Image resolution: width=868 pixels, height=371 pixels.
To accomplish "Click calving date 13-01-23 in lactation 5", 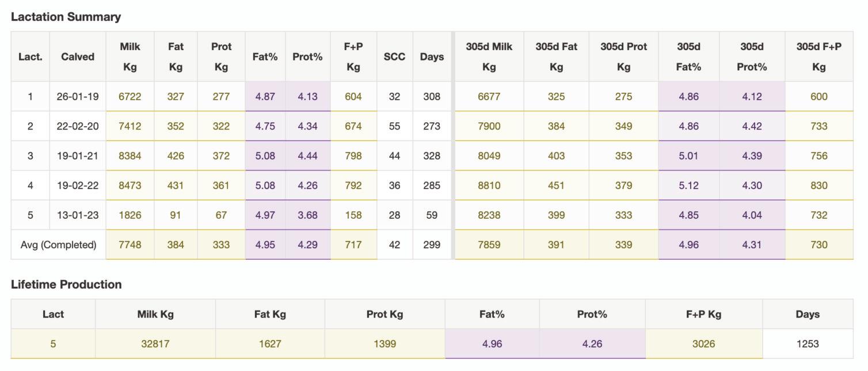I will tap(78, 215).
